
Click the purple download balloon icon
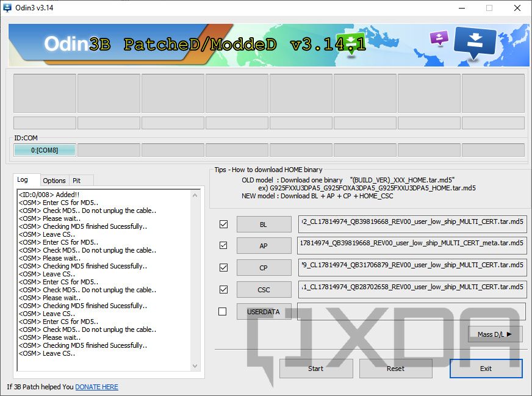pos(439,38)
